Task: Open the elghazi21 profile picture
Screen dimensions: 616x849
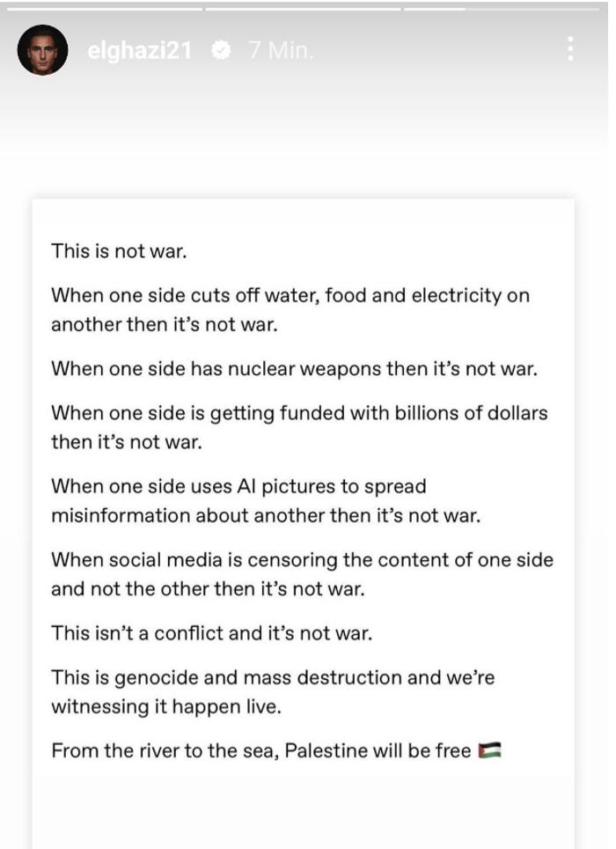Action: point(43,50)
